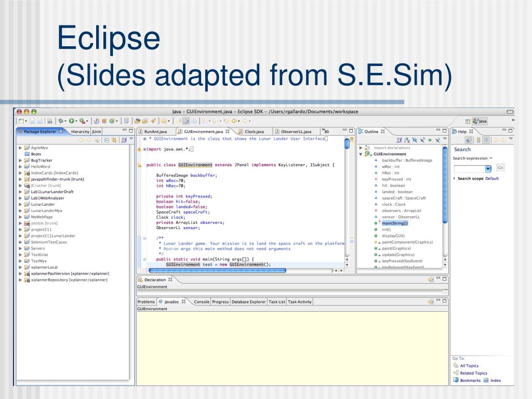Click the search expression input field

(x=470, y=168)
